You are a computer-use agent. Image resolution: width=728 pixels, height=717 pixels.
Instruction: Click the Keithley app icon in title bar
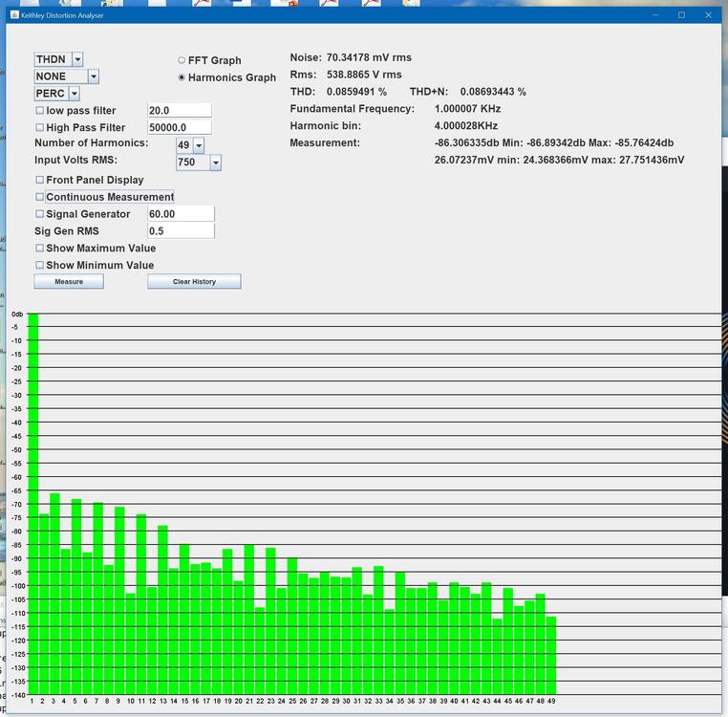click(x=13, y=15)
